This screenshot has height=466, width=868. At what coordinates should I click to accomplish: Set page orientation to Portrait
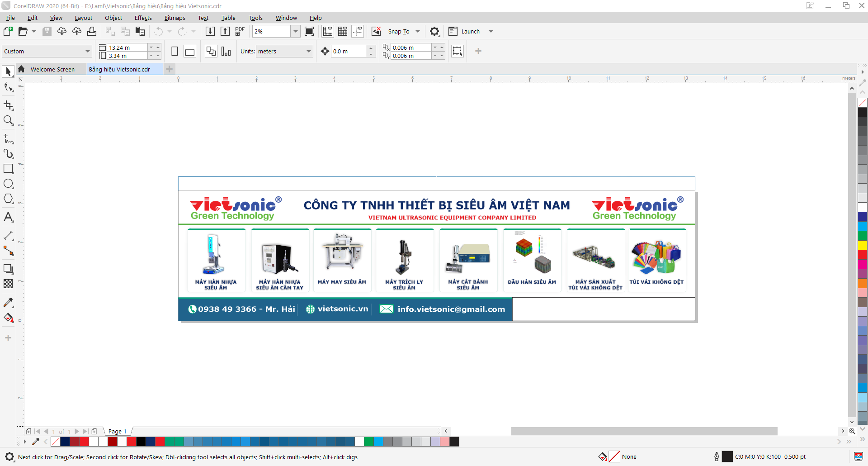coord(175,51)
